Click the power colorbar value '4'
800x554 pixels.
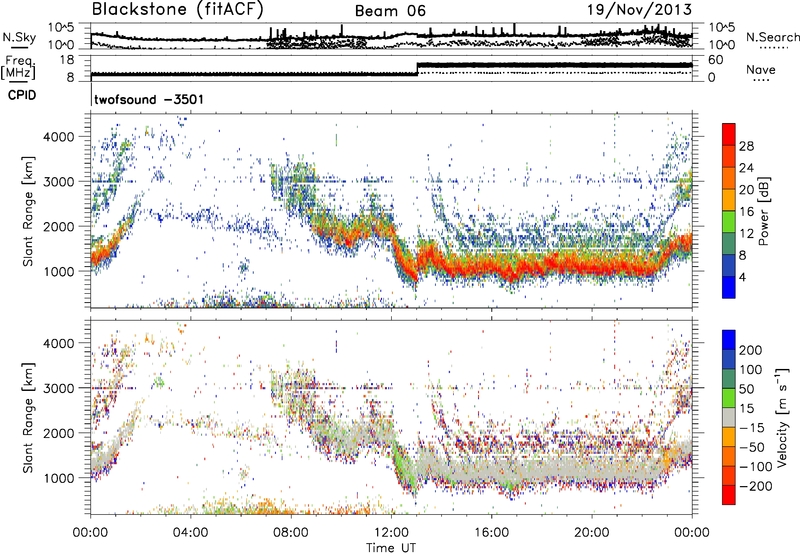click(x=742, y=277)
